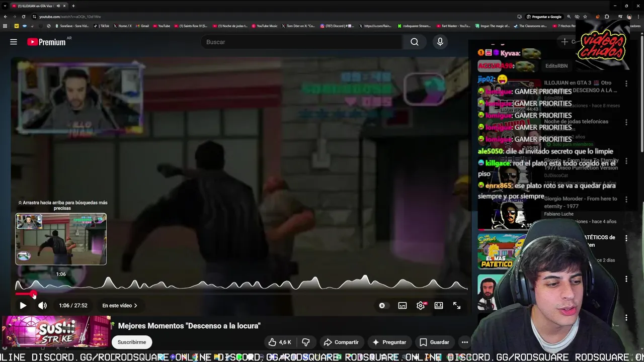Click 'Preguntar a Google' in address bar
The height and width of the screenshot is (362, 644).
tap(544, 17)
